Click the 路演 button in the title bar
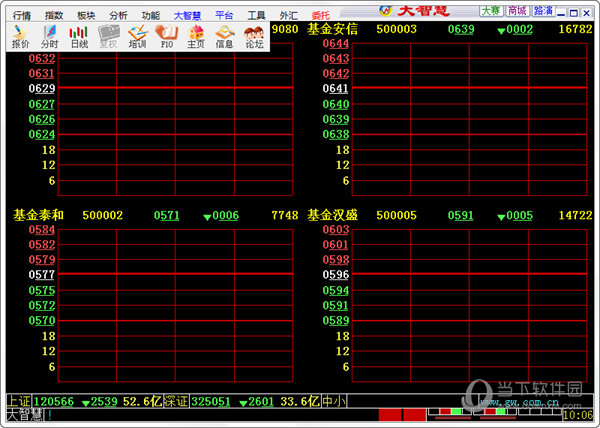This screenshot has height=428, width=600. click(543, 11)
